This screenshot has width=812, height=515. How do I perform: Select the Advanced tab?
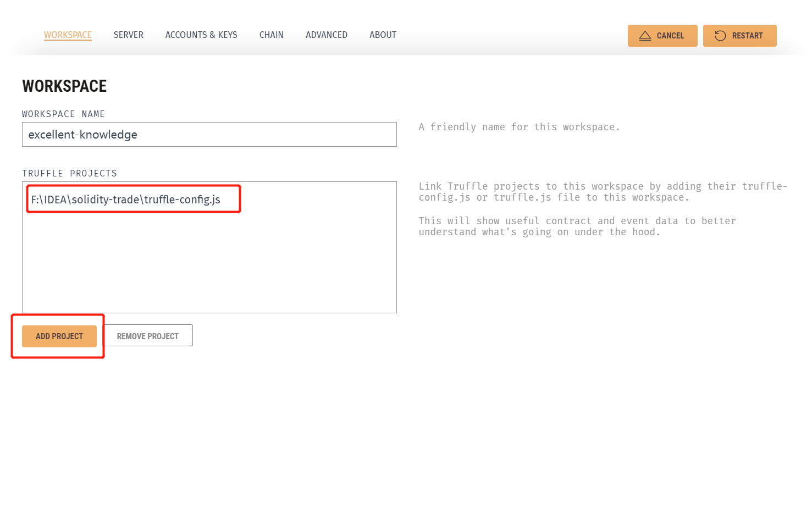tap(327, 35)
